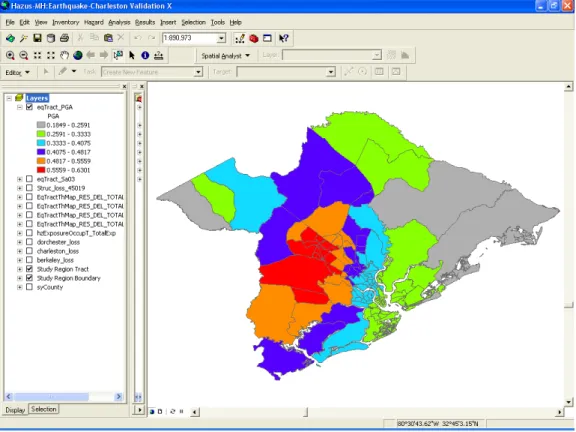This screenshot has height=432, width=576.
Task: Click the database cylinder icon
Action: [x=51, y=38]
